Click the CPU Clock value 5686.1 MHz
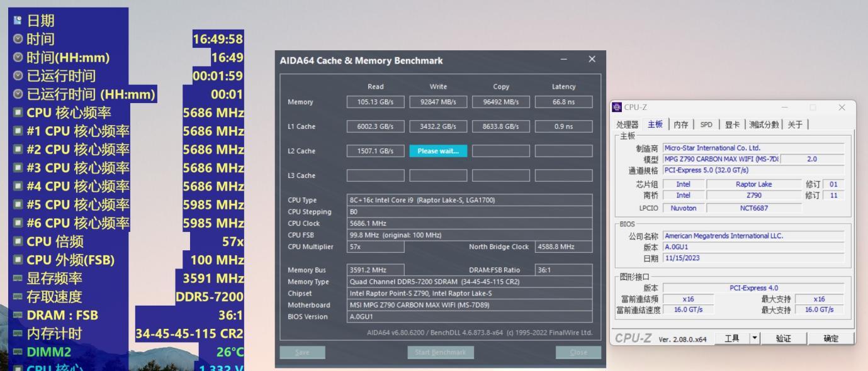This screenshot has width=868, height=371. pos(470,223)
